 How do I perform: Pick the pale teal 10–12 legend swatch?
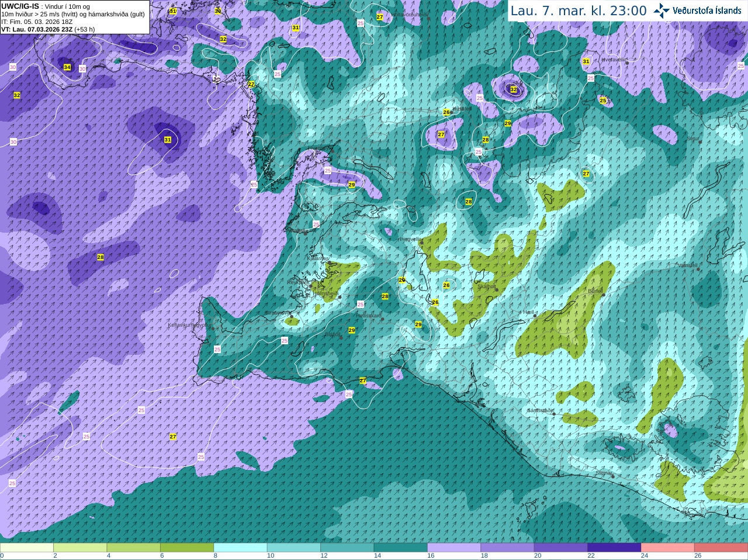[x=294, y=548]
